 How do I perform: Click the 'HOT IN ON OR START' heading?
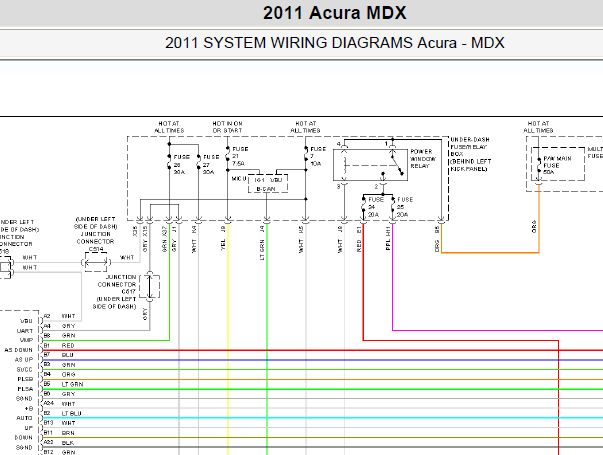227,127
